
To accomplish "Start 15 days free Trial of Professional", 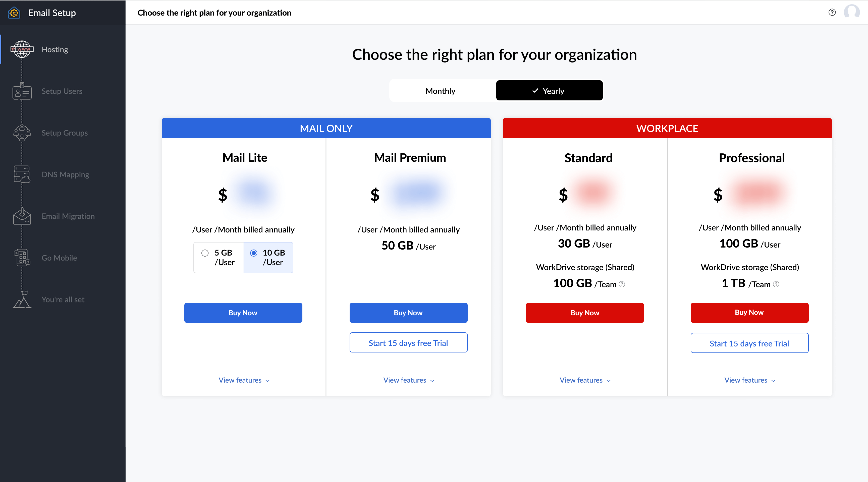I will click(749, 343).
